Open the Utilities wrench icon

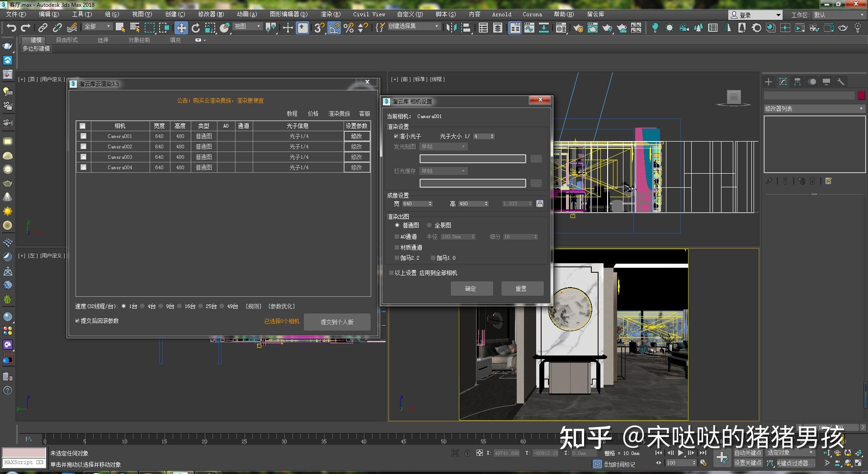[x=841, y=82]
